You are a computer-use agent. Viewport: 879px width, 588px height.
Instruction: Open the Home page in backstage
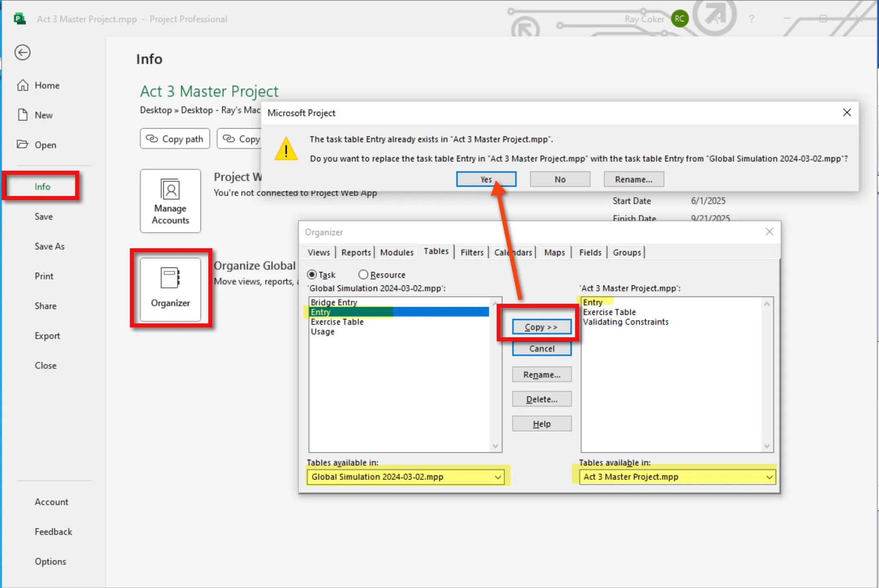38,85
